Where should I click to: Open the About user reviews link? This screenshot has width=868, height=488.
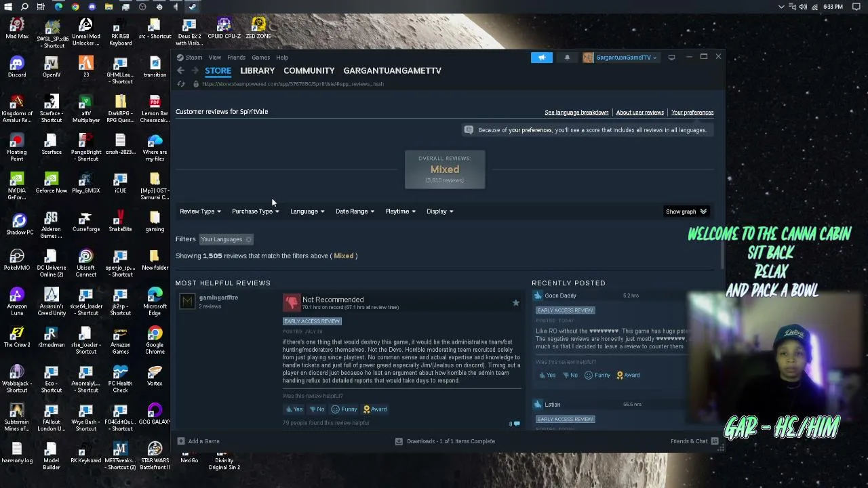pyautogui.click(x=639, y=113)
